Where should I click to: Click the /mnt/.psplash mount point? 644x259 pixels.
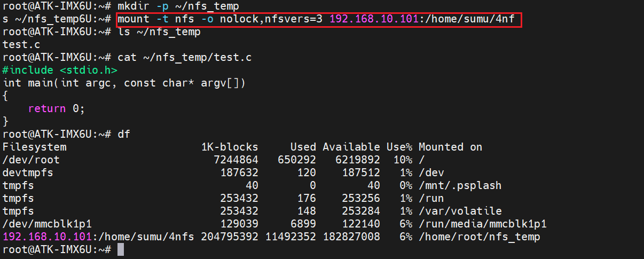coord(460,185)
